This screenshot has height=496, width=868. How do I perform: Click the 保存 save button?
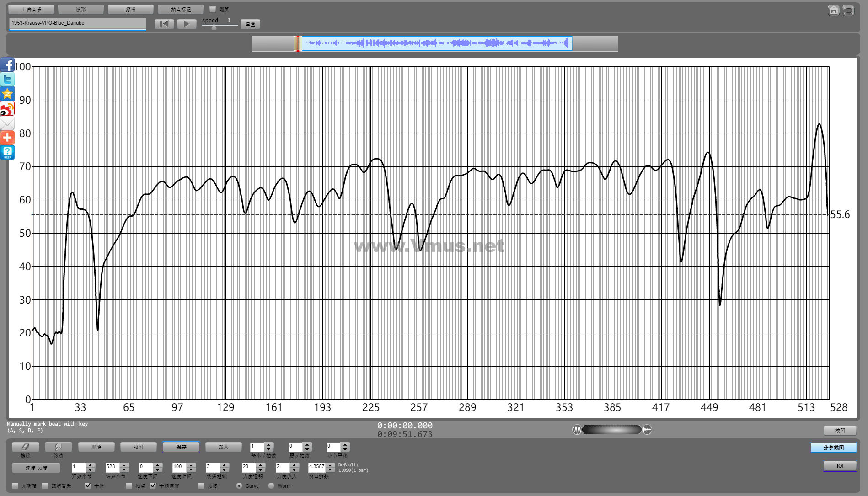point(181,447)
